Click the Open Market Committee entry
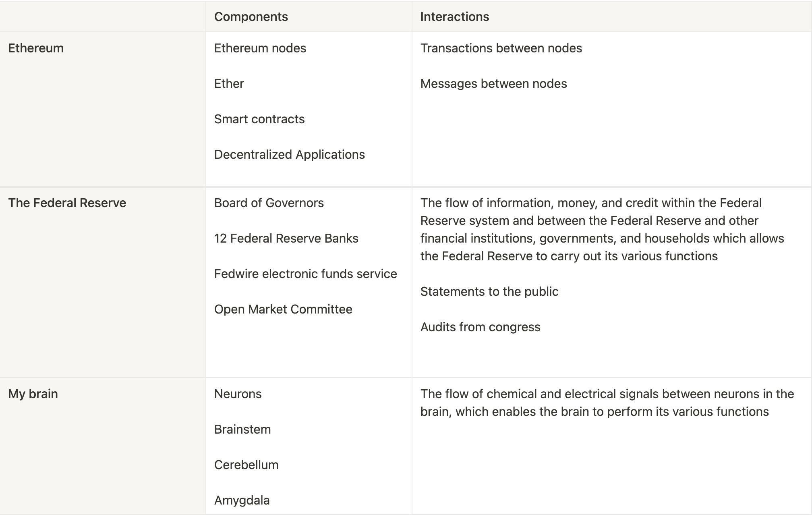 point(283,309)
